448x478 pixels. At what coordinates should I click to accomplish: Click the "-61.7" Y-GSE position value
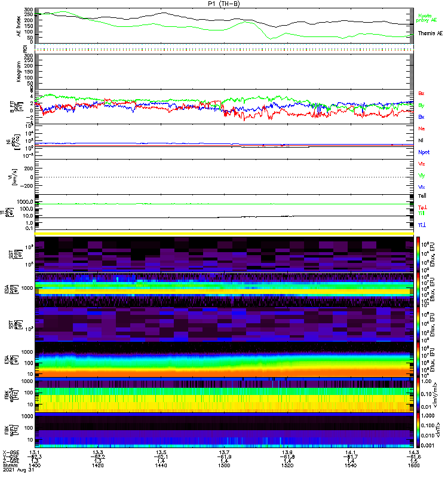pyautogui.click(x=351, y=456)
